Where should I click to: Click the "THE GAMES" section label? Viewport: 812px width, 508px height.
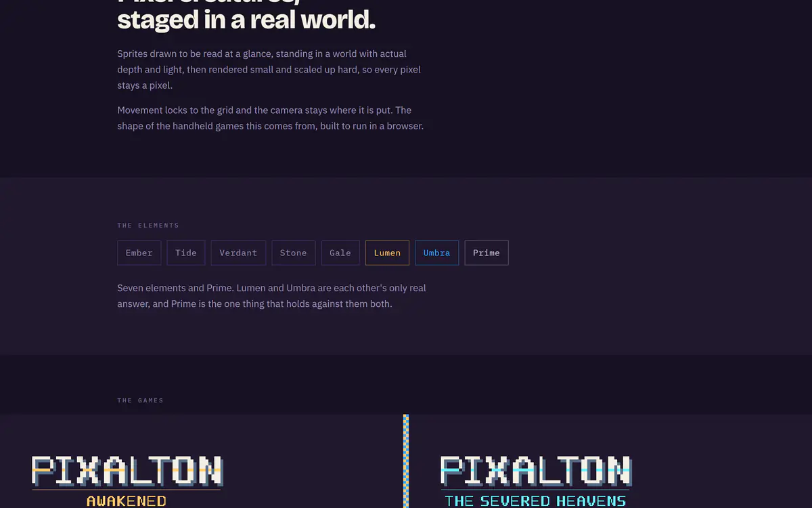tap(141, 400)
